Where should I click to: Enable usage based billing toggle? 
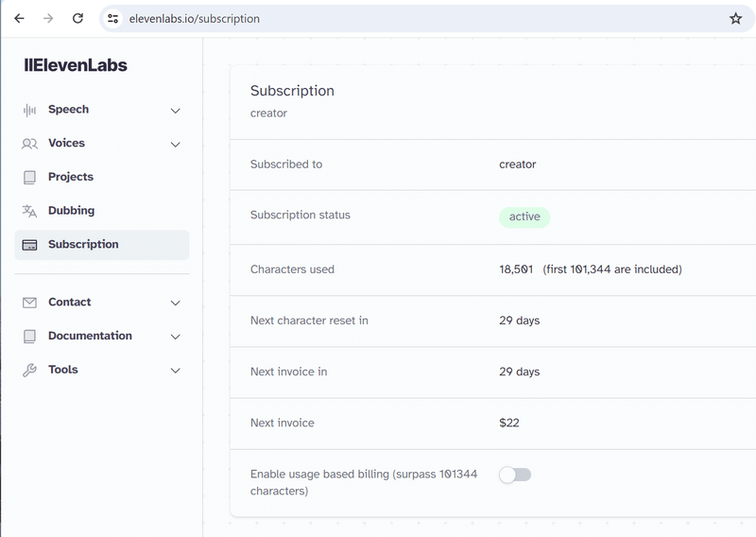coord(515,475)
